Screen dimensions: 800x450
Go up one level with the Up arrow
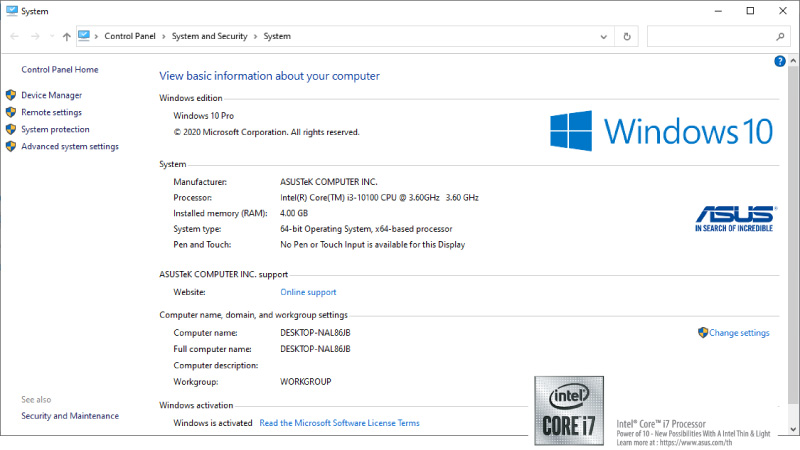point(66,36)
